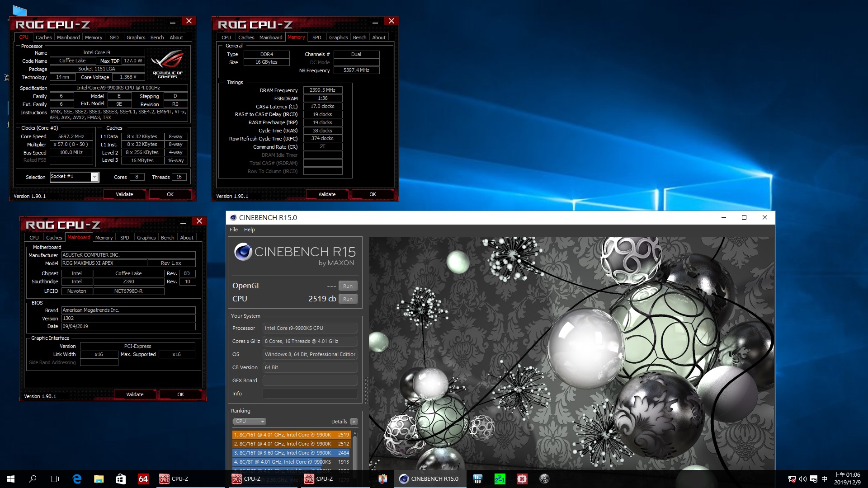Click Cinebench ranking list scrollbar
The width and height of the screenshot is (868, 488).
tap(355, 451)
